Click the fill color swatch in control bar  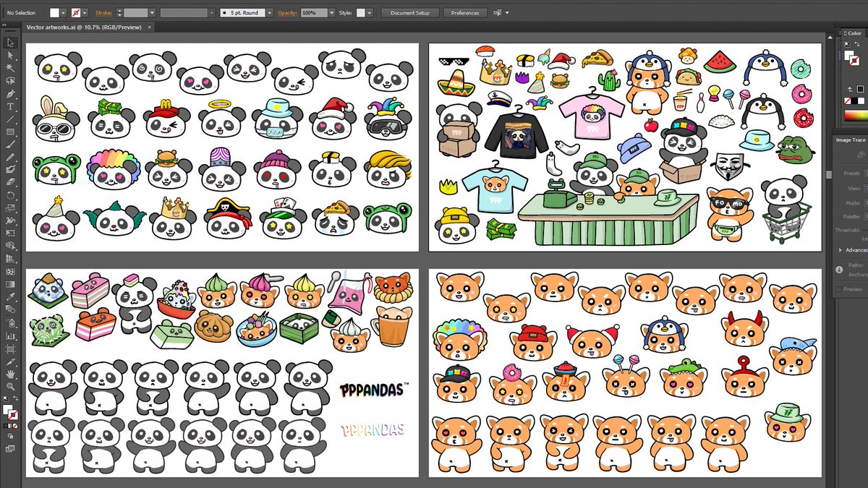[54, 13]
